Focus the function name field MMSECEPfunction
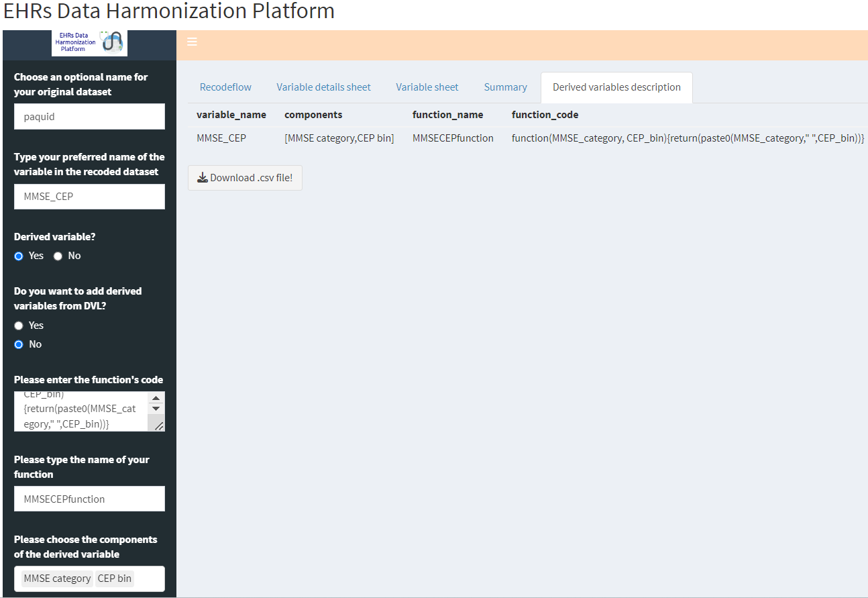 (89, 499)
